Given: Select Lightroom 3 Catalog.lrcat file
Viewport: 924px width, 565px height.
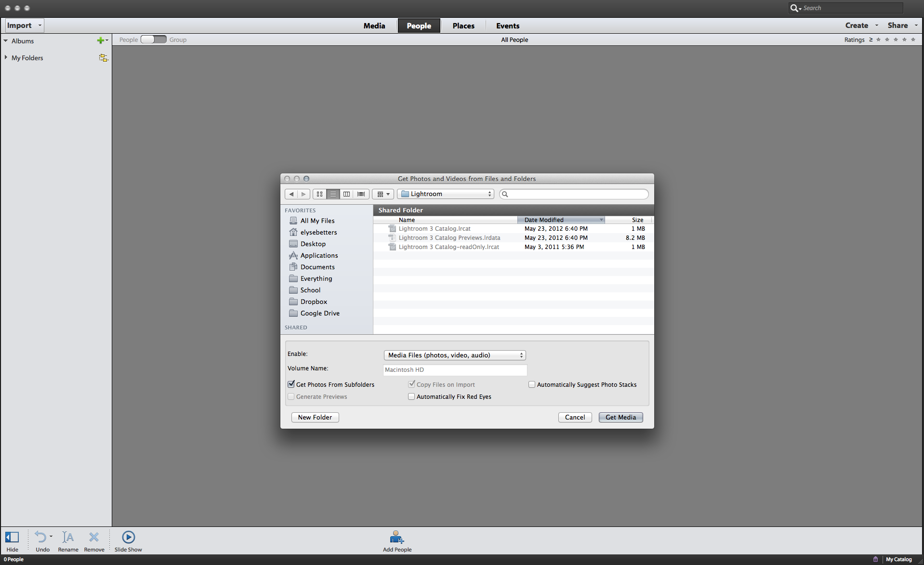Looking at the screenshot, I should tap(514, 228).
